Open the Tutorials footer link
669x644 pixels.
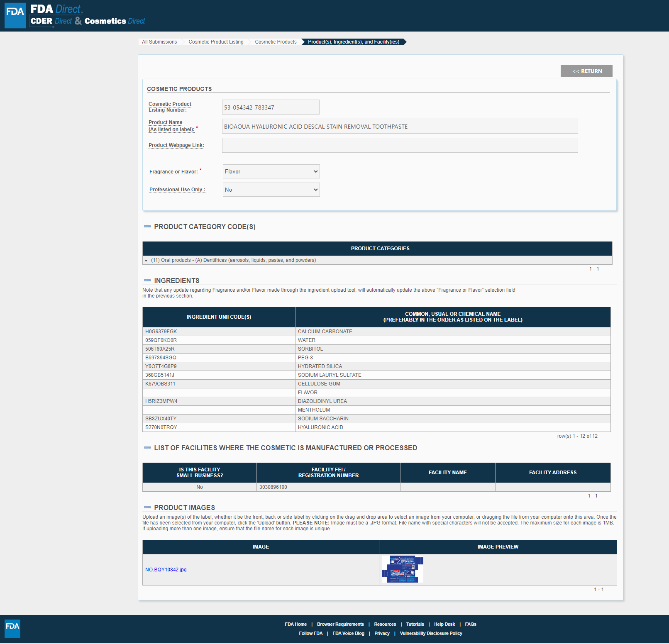tap(415, 624)
